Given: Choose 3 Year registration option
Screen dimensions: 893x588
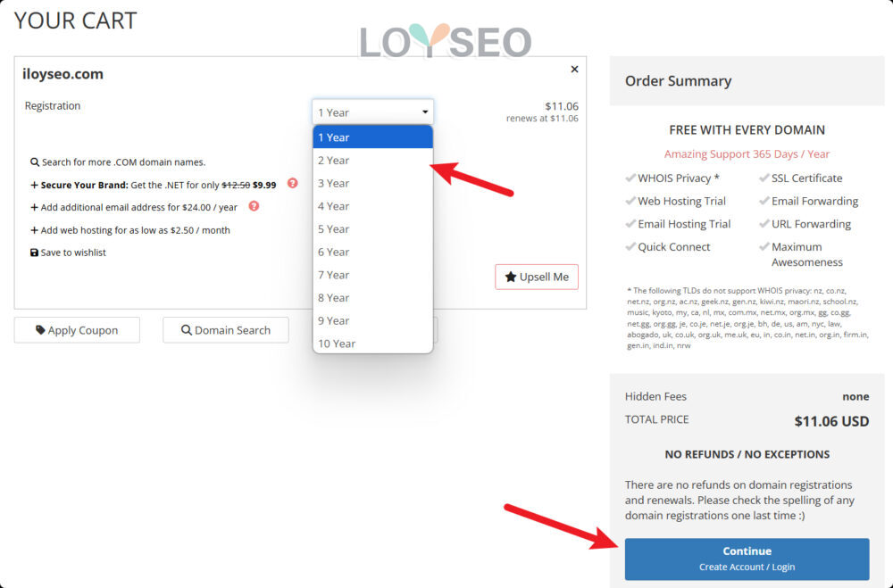Looking at the screenshot, I should coord(372,183).
